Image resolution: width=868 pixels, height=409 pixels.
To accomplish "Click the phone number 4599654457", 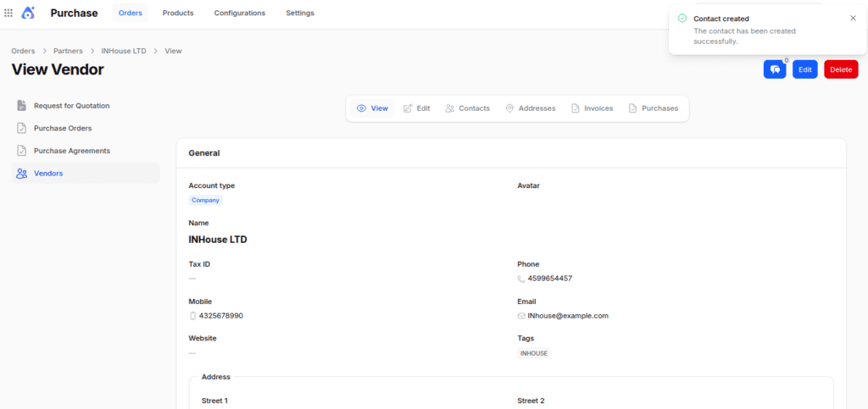I will click(549, 279).
